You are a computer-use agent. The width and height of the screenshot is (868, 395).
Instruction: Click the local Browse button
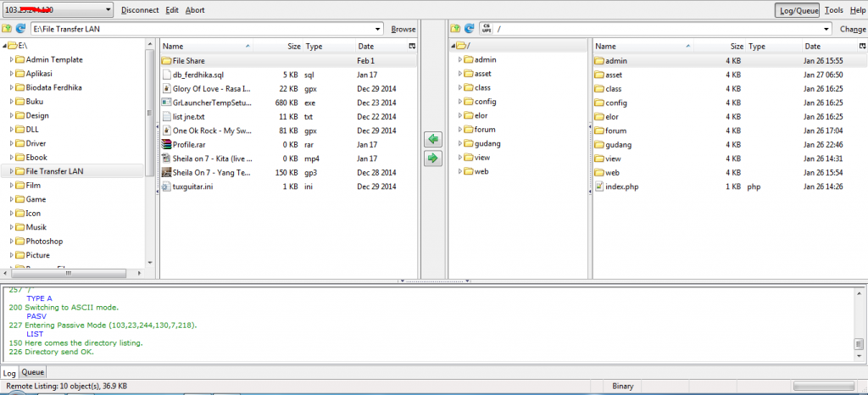click(x=403, y=30)
